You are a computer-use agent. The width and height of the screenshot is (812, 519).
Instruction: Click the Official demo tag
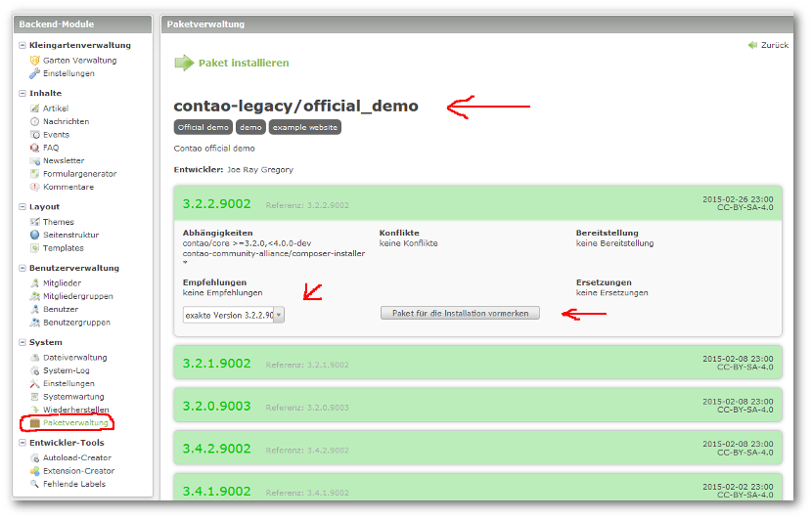203,127
